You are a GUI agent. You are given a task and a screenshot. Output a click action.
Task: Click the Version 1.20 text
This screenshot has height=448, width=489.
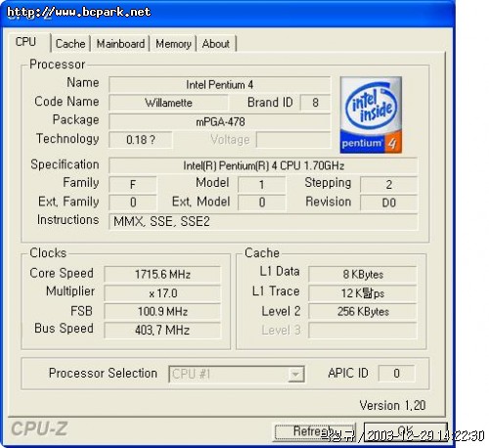[x=392, y=405]
